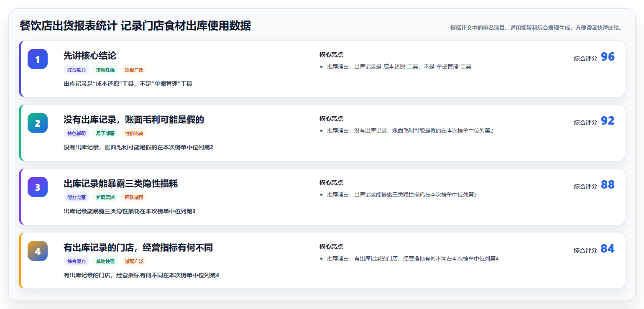Click 核心亮点 heading in the rank 3 card
The height and width of the screenshot is (309, 644).
(331, 182)
